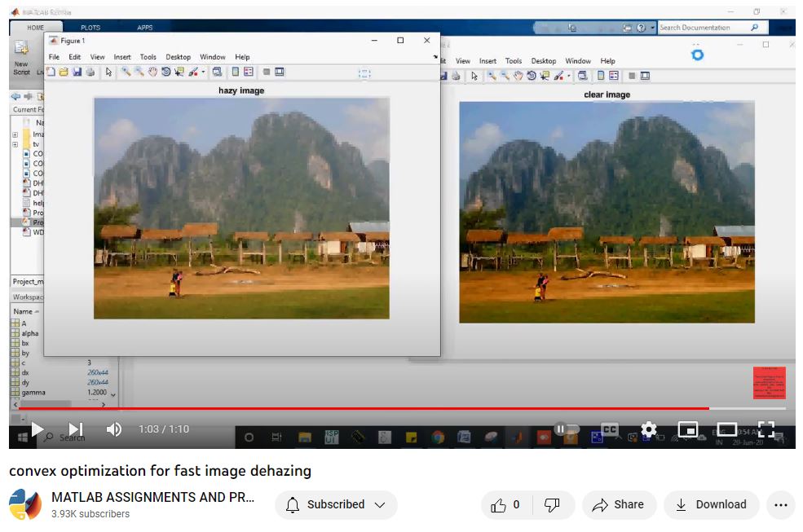Skip to the next video

[x=76, y=429]
